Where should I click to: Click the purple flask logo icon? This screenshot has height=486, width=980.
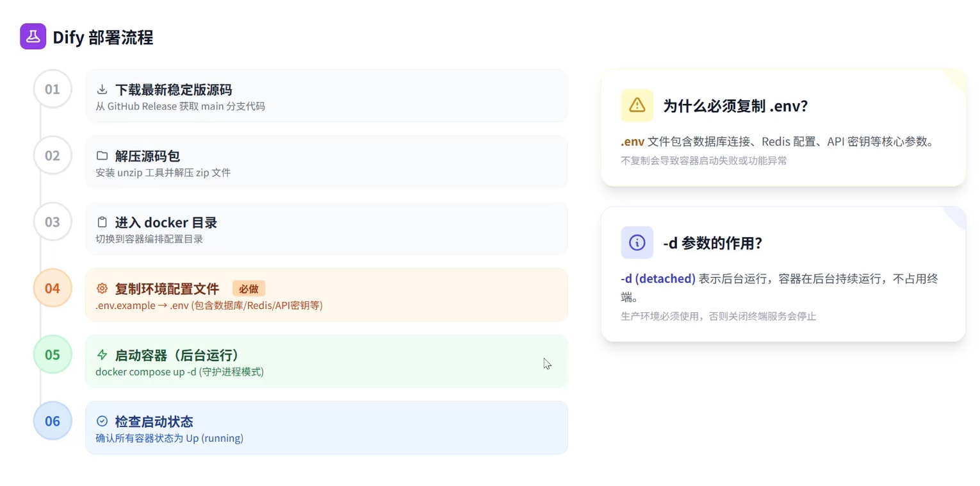pyautogui.click(x=33, y=37)
